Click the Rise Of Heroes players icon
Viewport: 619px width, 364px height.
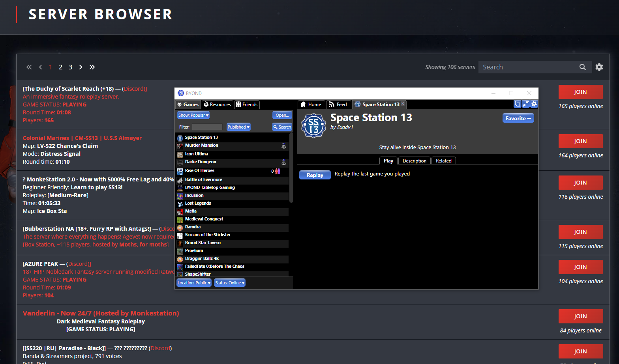tap(278, 171)
